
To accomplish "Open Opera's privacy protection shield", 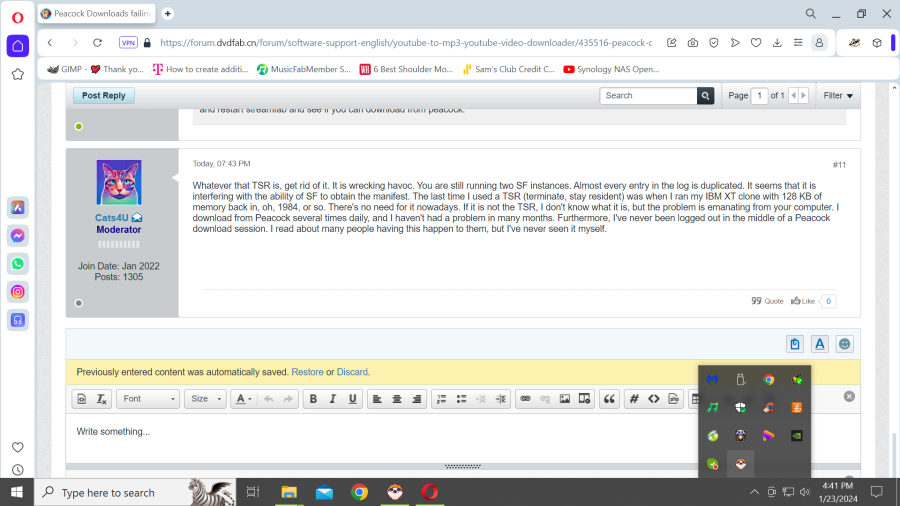I will point(713,42).
